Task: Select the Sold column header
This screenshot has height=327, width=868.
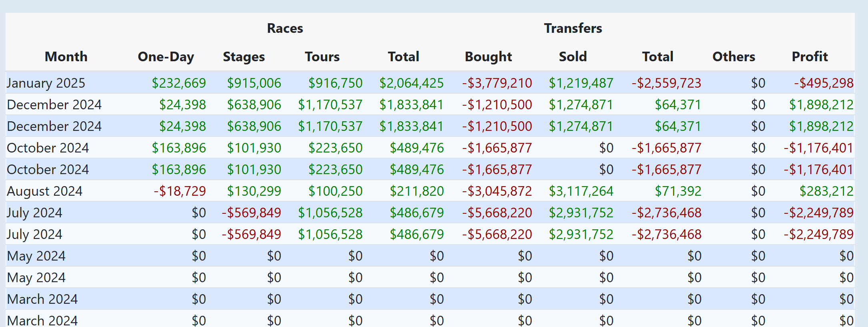Action: click(572, 57)
